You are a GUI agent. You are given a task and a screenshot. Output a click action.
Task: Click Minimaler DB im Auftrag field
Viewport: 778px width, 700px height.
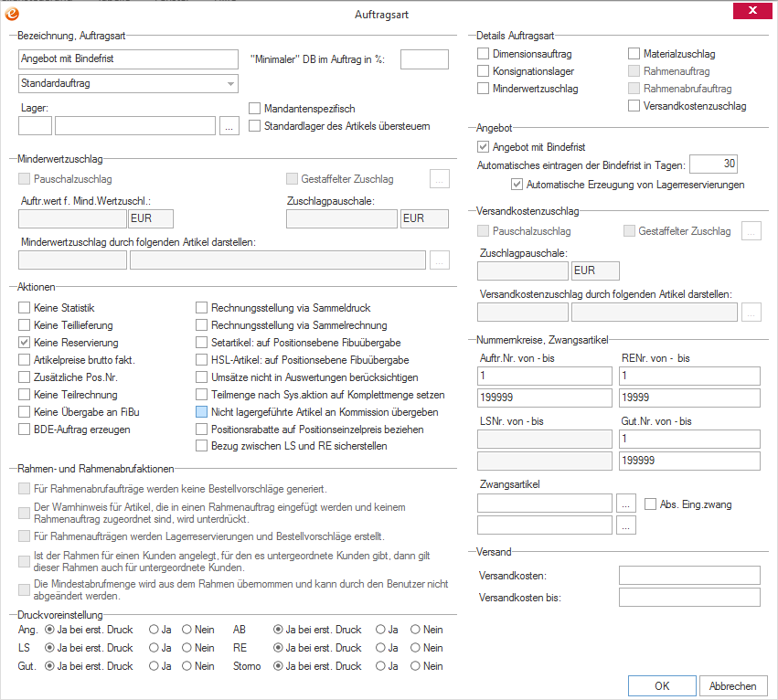[x=424, y=59]
